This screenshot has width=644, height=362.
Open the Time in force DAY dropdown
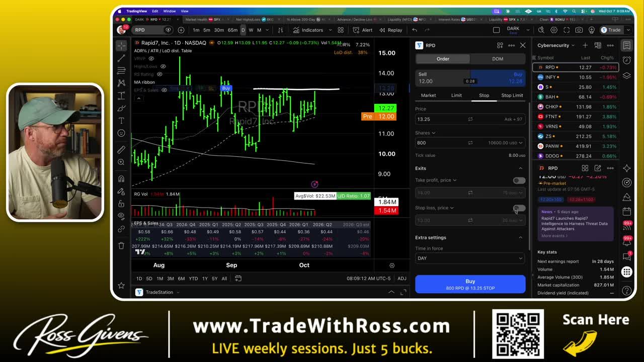pos(470,258)
